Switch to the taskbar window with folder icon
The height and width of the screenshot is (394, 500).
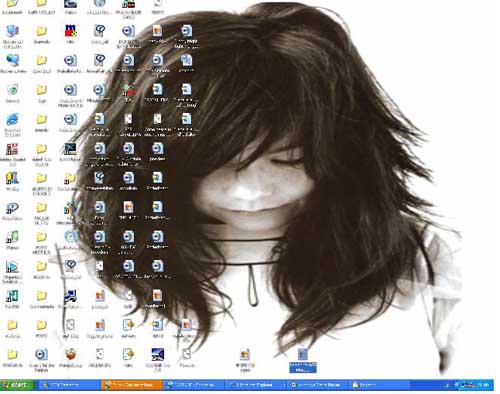pyautogui.click(x=379, y=385)
